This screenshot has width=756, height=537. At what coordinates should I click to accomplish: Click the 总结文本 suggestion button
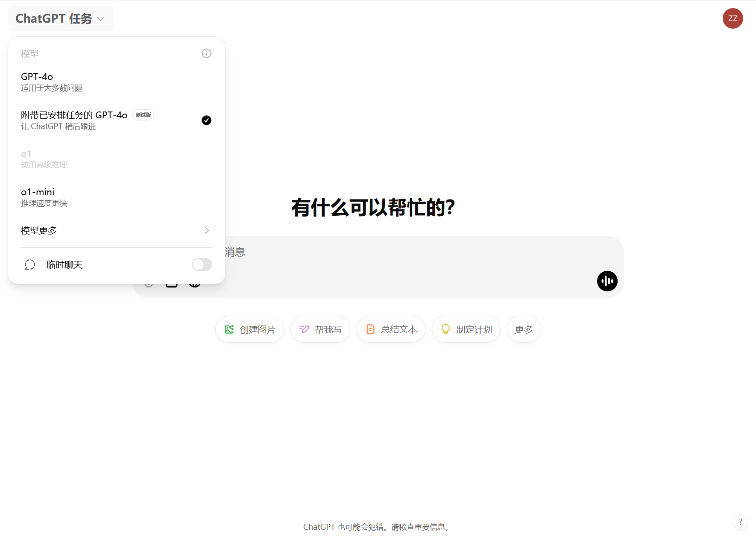coord(391,329)
